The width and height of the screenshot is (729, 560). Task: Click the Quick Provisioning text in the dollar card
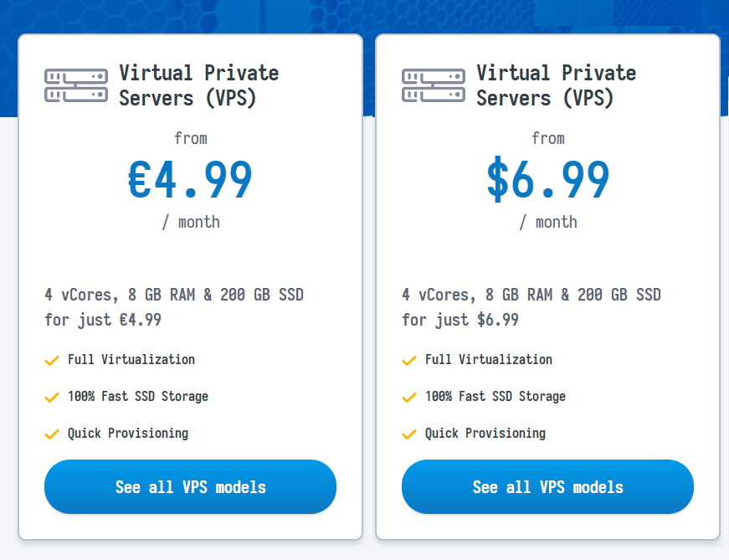point(485,434)
